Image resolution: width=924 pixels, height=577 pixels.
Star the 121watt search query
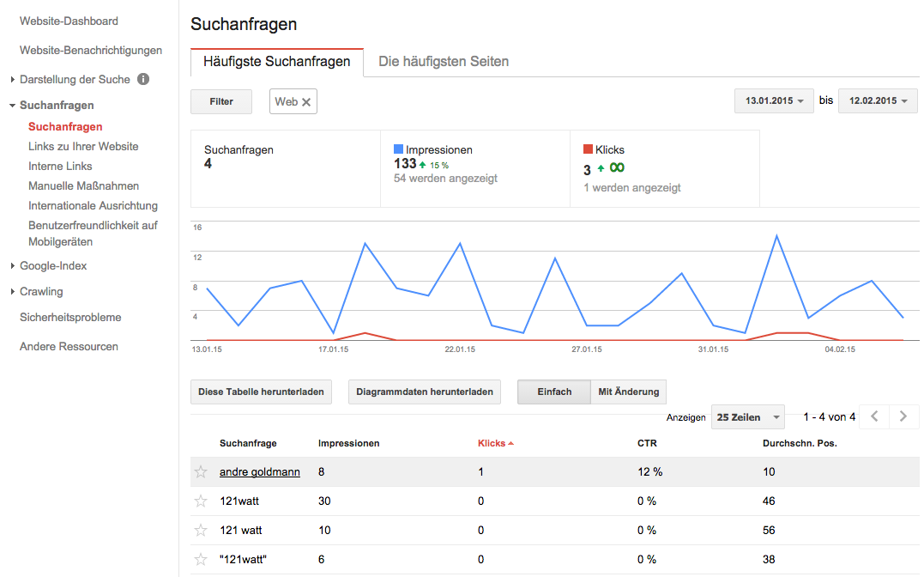[x=200, y=501]
